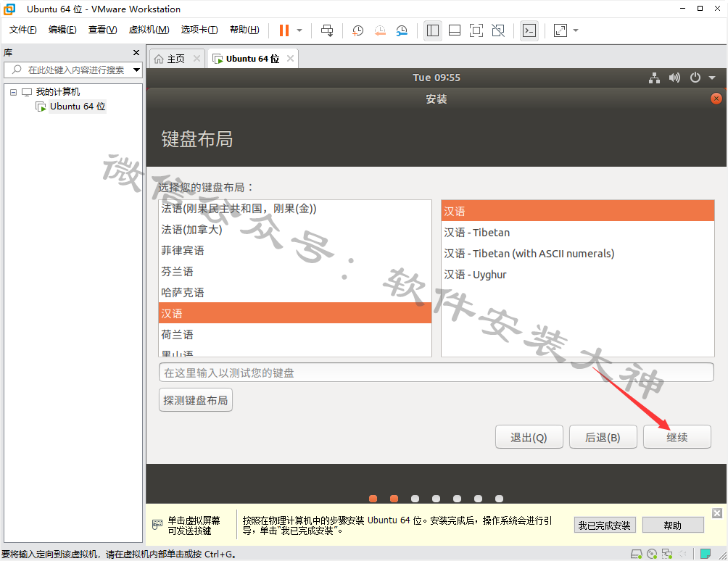Click the Ubuntu volume speaker icon

pos(674,78)
